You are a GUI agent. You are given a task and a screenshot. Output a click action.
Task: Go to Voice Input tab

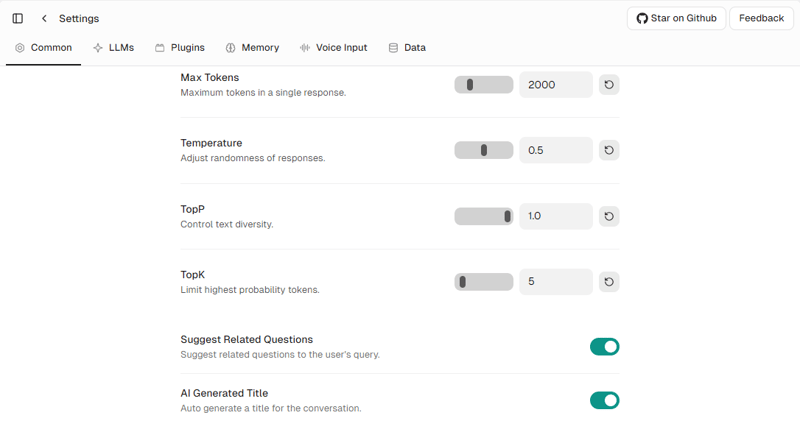point(333,47)
